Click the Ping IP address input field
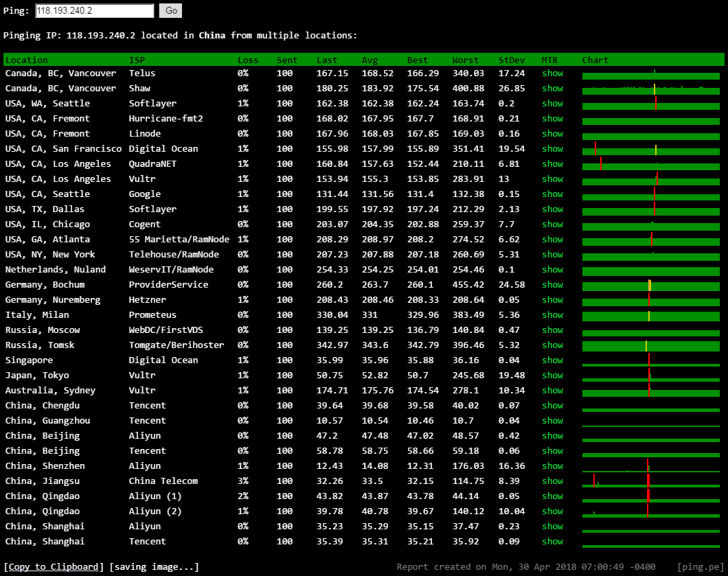The height and width of the screenshot is (576, 728). pyautogui.click(x=95, y=11)
